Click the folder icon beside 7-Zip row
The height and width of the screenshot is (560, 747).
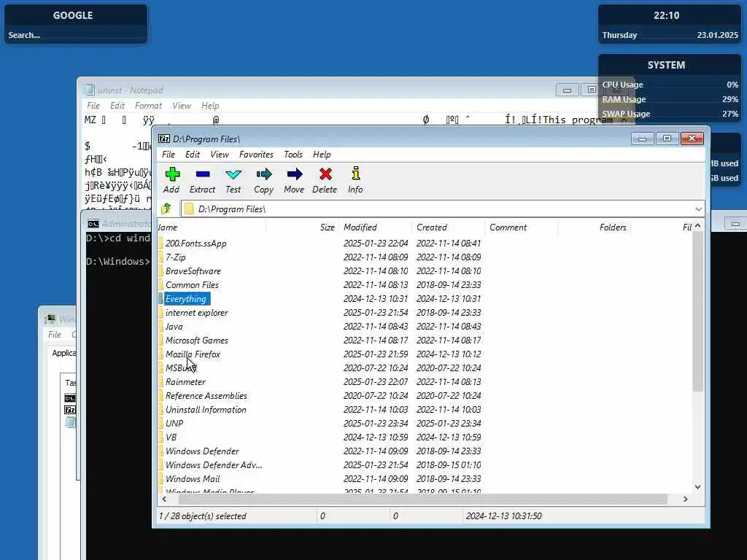(160, 257)
